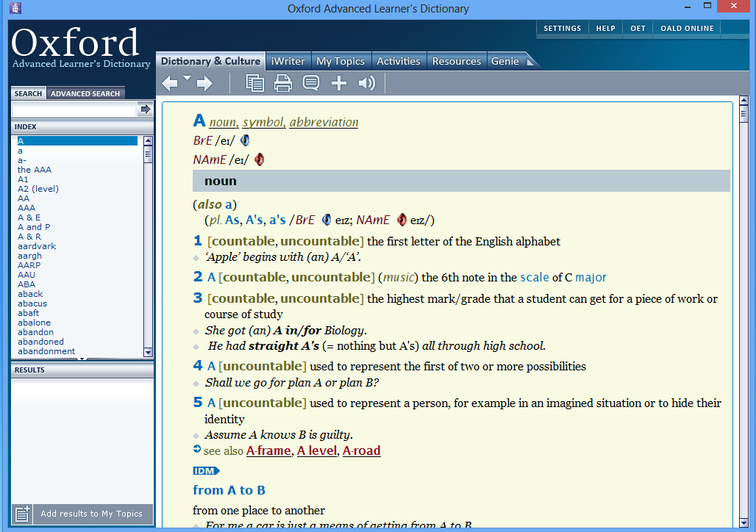Click splitter handle between index and results

pyautogui.click(x=82, y=359)
